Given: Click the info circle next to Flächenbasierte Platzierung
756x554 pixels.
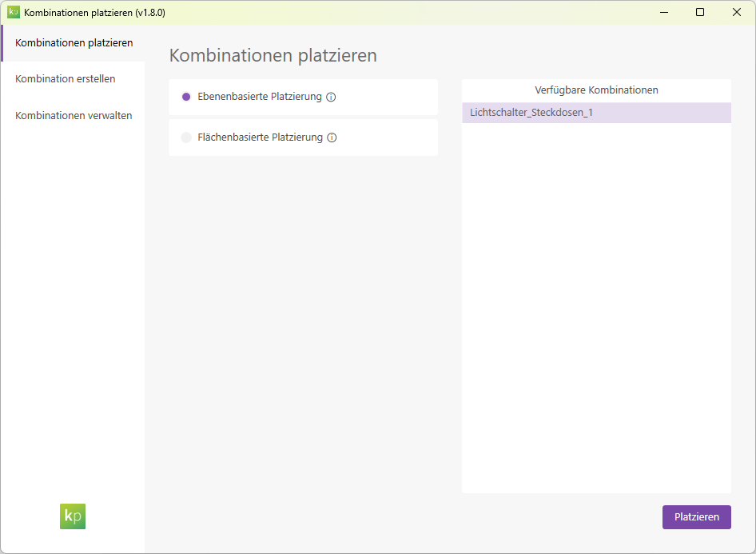Looking at the screenshot, I should [331, 138].
